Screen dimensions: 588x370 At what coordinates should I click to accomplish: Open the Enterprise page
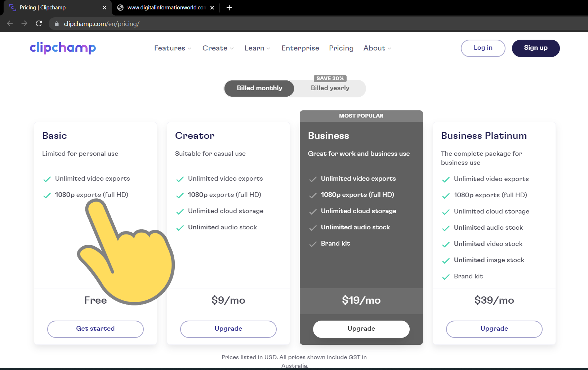tap(300, 48)
